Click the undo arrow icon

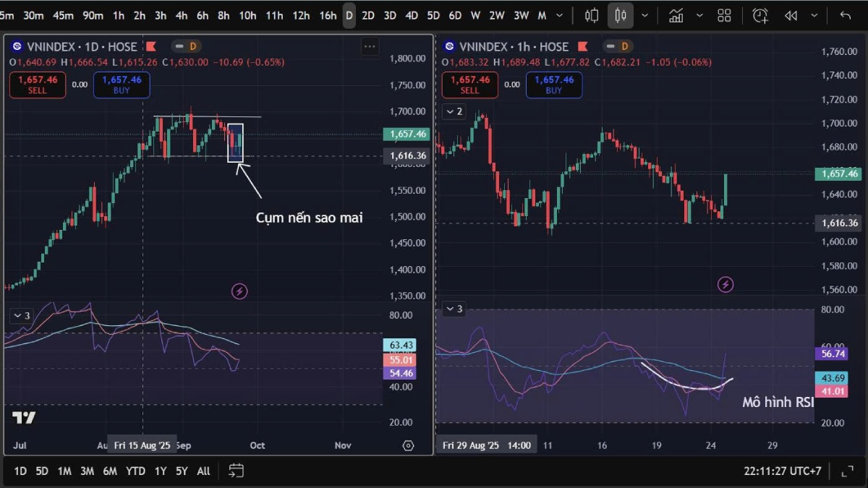tap(845, 15)
